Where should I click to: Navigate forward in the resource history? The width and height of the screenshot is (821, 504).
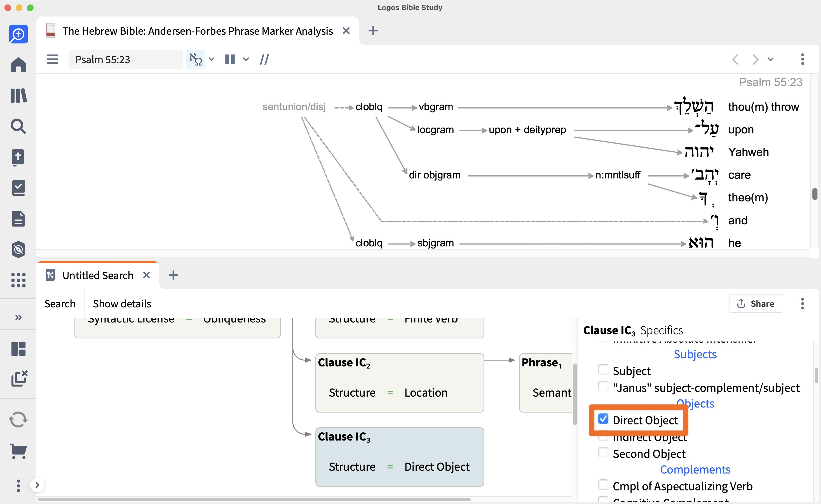pos(755,59)
